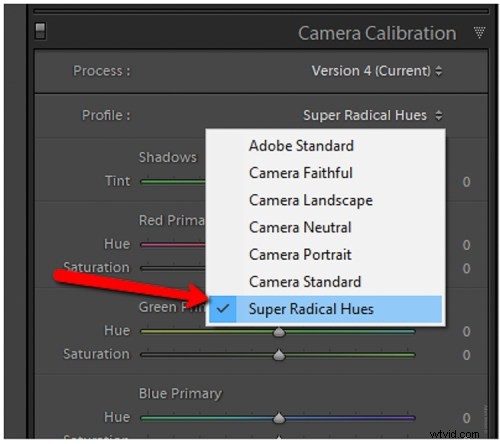Open the Profile dropdown arrows
This screenshot has height=444, width=500.
pyautogui.click(x=439, y=115)
